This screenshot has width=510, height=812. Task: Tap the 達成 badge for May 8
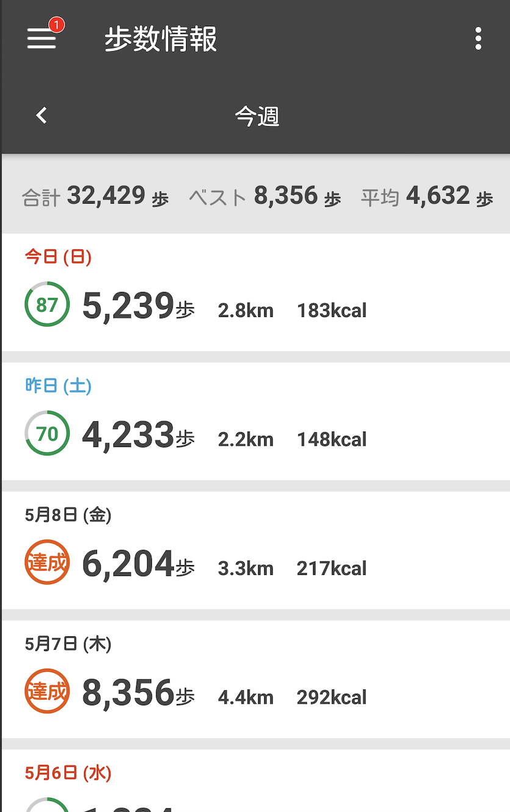(x=47, y=562)
